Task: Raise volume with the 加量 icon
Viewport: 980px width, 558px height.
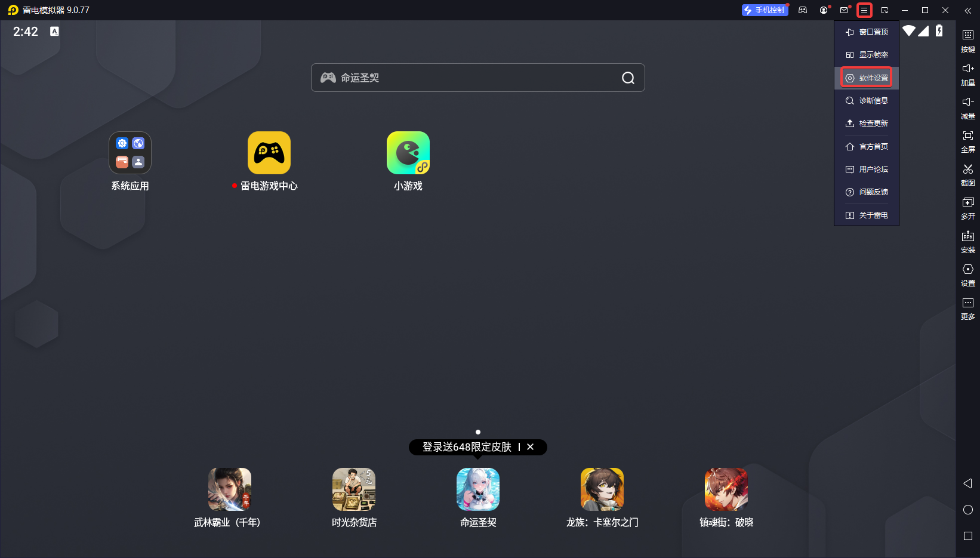Action: (x=967, y=69)
